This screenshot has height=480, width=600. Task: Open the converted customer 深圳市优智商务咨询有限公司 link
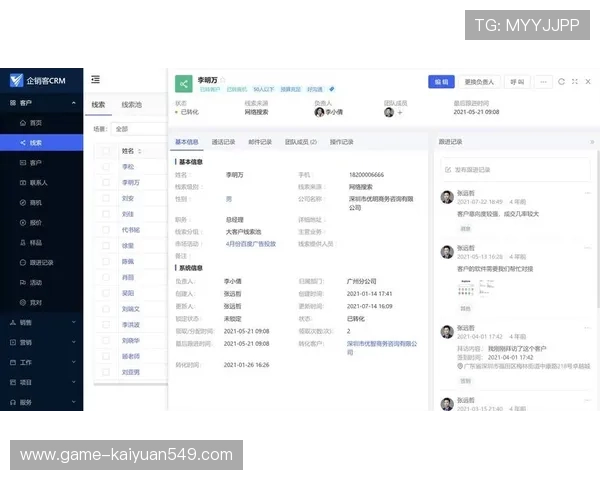pyautogui.click(x=382, y=348)
